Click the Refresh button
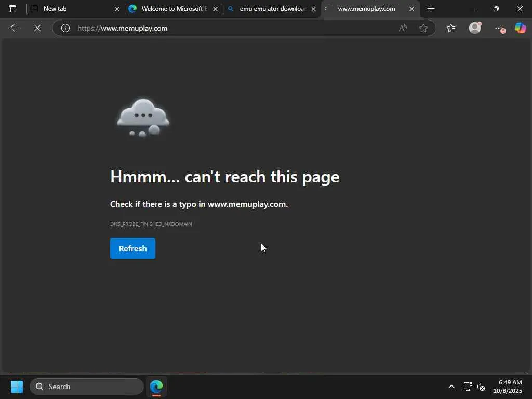The width and height of the screenshot is (532, 399). tap(132, 249)
